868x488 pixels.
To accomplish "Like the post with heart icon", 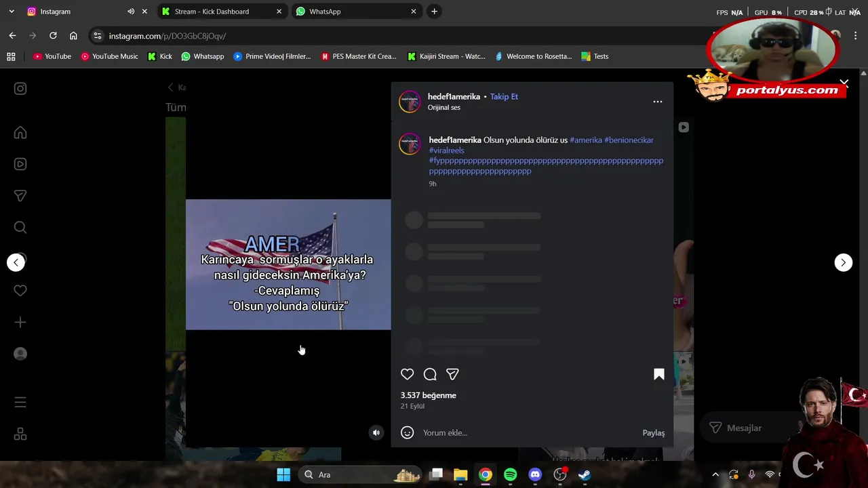I will click(x=407, y=374).
